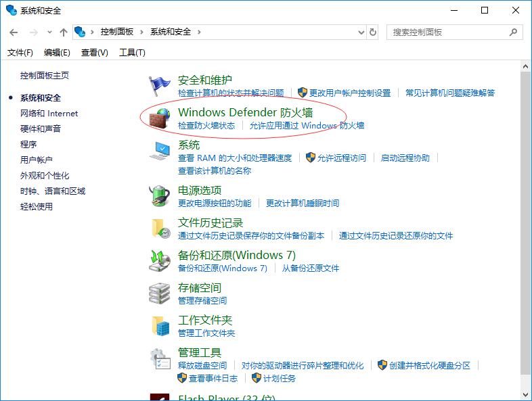
Task: Select 系统和安全 in the breadcrumb path
Action: (171, 32)
